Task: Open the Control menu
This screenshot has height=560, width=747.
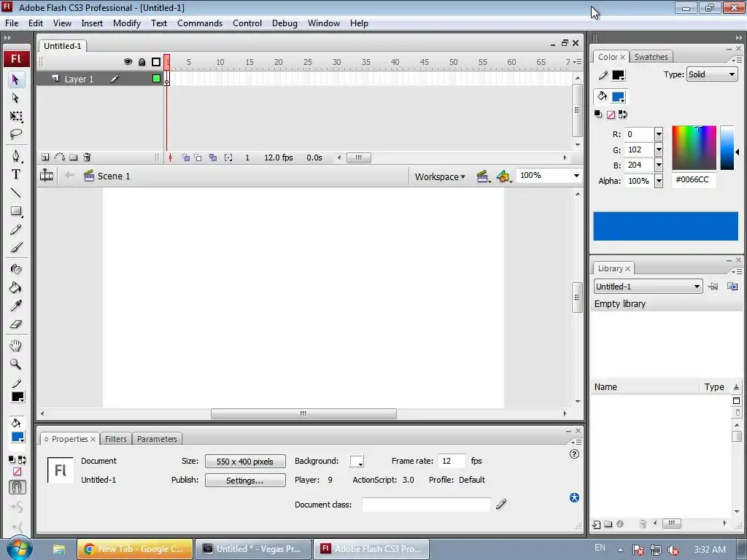Action: tap(247, 23)
